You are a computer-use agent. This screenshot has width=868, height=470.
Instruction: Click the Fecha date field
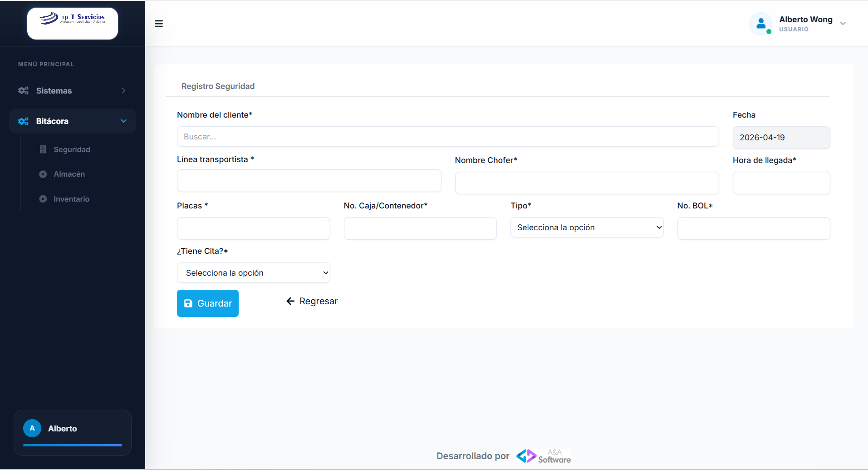781,138
